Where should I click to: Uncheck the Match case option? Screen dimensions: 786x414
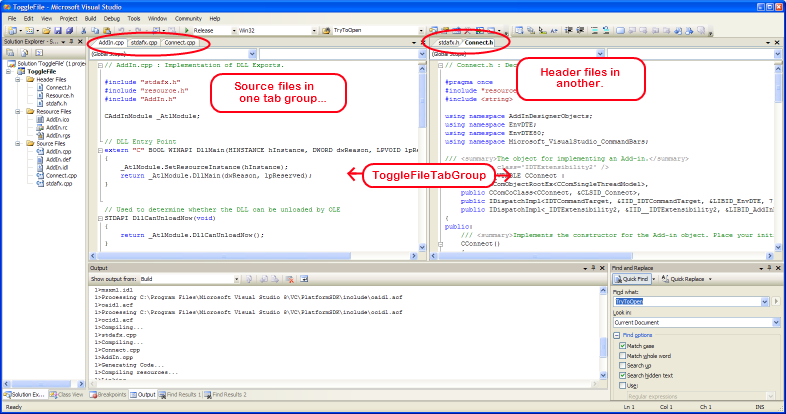pyautogui.click(x=623, y=346)
